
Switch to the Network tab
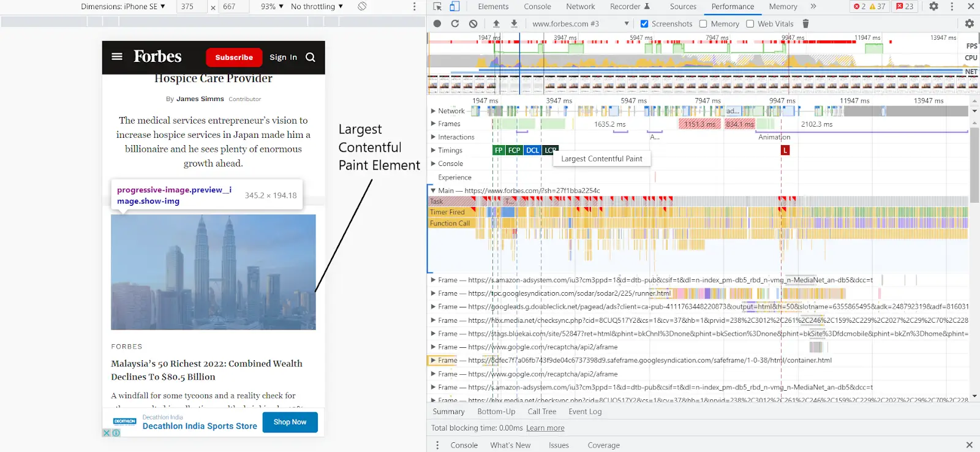point(580,7)
